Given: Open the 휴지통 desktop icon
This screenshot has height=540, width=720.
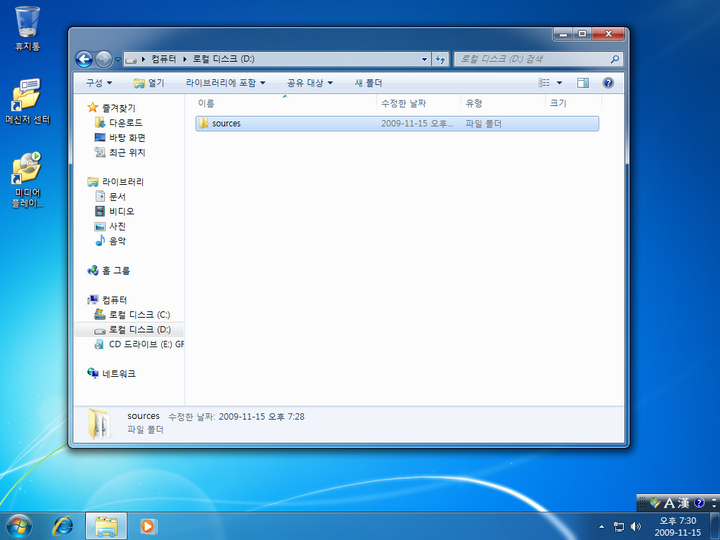Looking at the screenshot, I should [28, 28].
